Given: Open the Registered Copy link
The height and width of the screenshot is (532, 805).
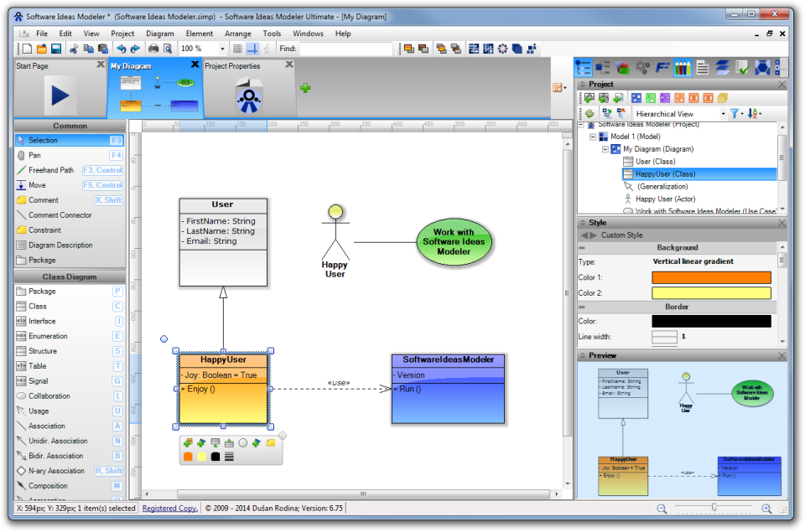Looking at the screenshot, I should [170, 508].
